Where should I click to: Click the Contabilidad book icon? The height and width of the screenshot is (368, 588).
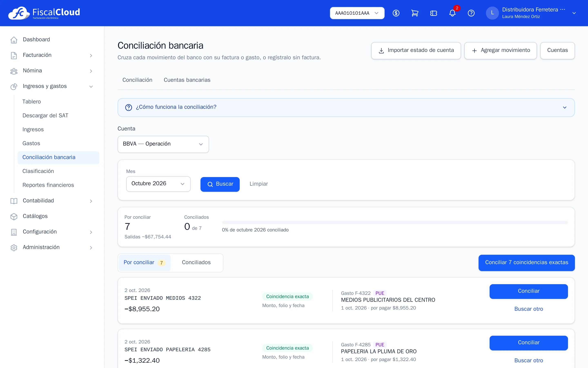tap(14, 201)
